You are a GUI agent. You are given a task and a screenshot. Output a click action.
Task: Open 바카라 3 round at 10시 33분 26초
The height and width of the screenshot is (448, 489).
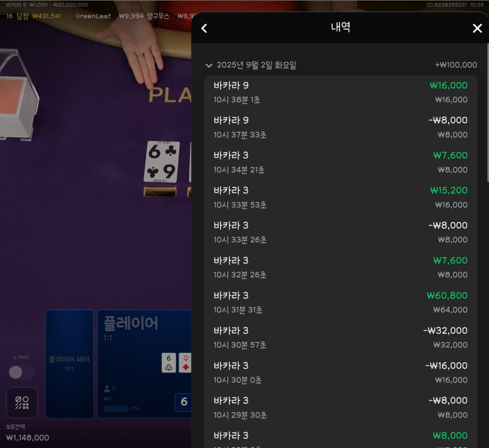click(341, 232)
